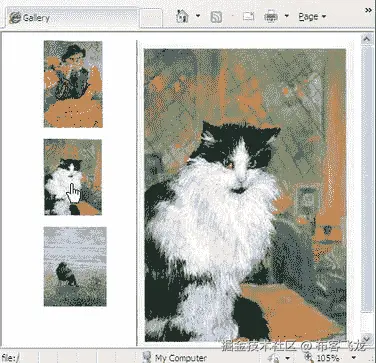
Task: Click the 105% zoom level
Action: [x=328, y=358]
